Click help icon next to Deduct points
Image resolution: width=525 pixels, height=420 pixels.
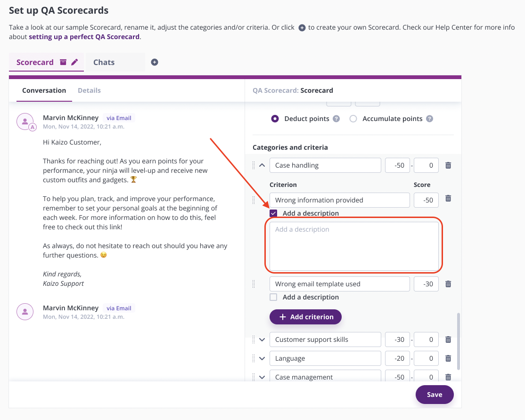(x=336, y=119)
